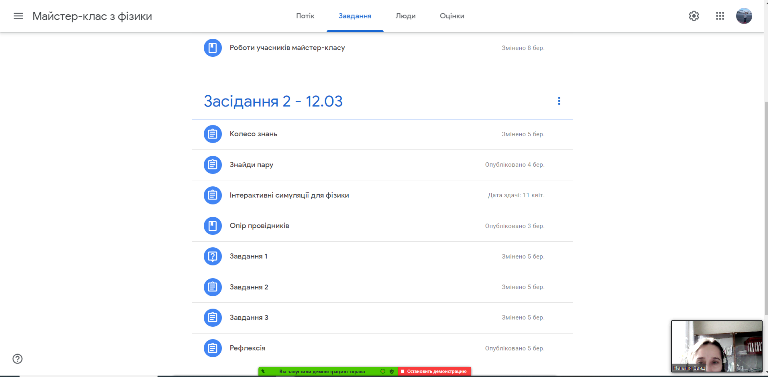The width and height of the screenshot is (768, 377).
Task: Click the mic icon in sharing bar
Action: 263,372
